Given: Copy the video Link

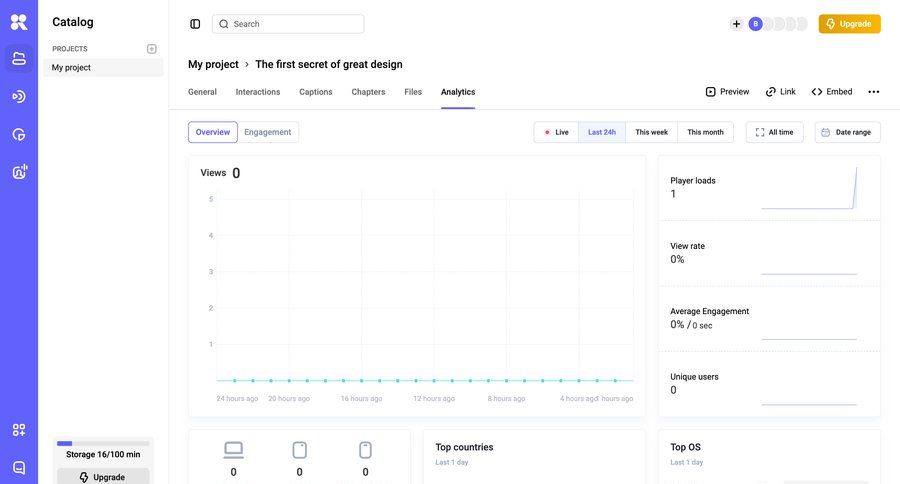Looking at the screenshot, I should 781,92.
